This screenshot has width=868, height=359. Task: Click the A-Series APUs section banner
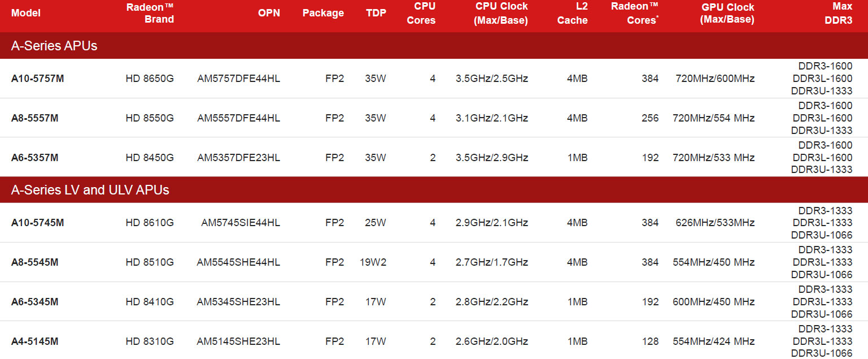click(434, 46)
